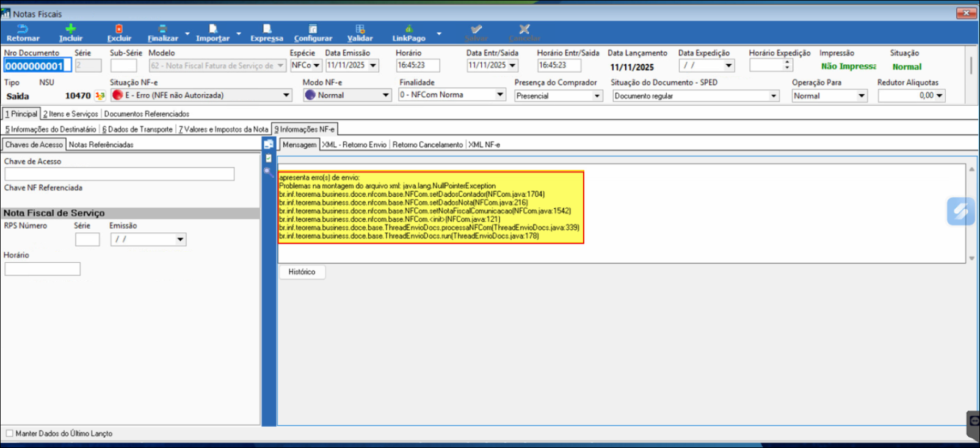The width and height of the screenshot is (980, 448).
Task: Open the Finalidade combo box
Action: click(x=500, y=95)
